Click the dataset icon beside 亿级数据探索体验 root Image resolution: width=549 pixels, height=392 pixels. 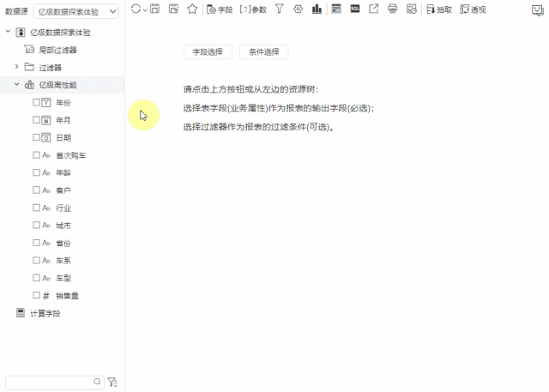click(21, 33)
